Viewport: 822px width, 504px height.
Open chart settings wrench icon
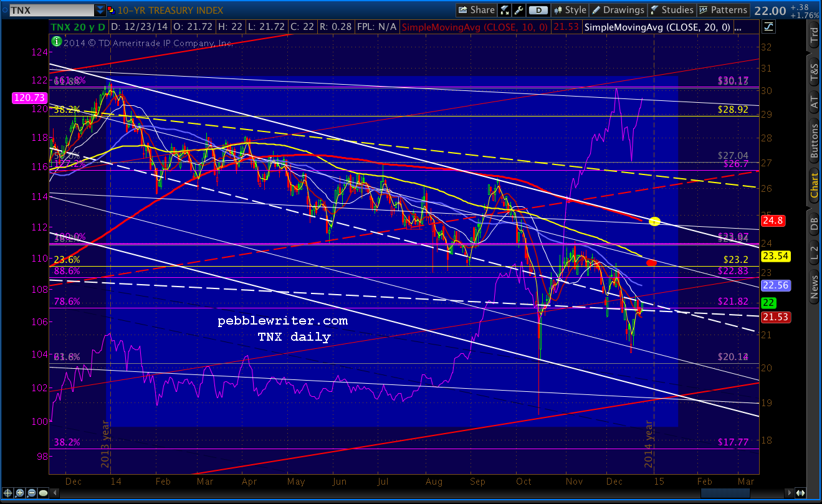pyautogui.click(x=520, y=10)
